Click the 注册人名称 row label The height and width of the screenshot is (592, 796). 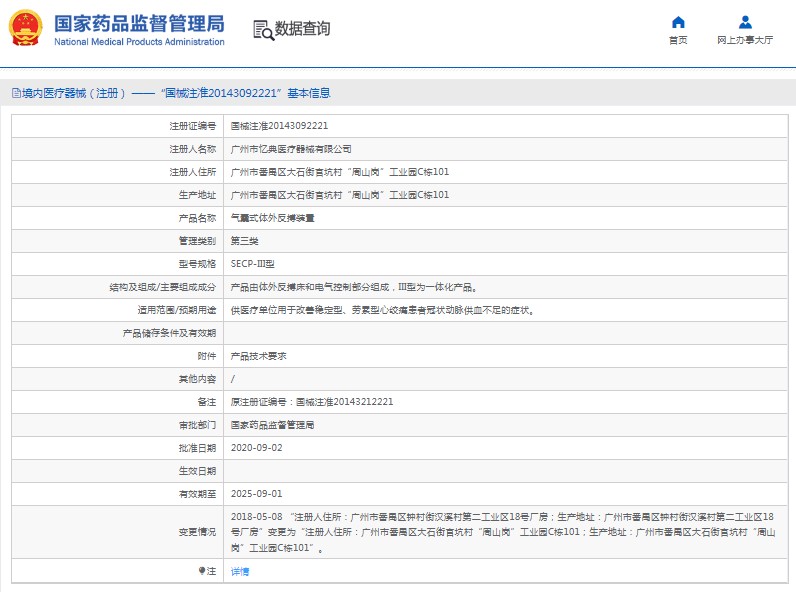[x=192, y=149]
